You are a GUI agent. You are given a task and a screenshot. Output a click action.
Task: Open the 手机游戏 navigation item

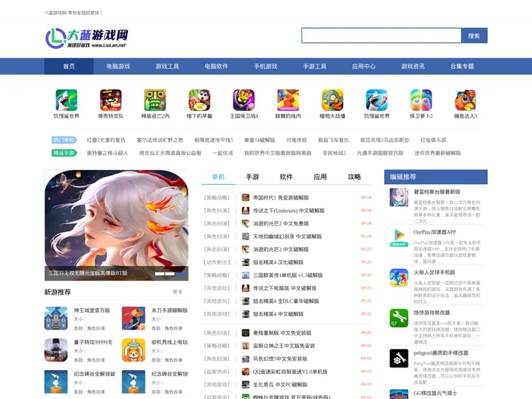coord(265,66)
